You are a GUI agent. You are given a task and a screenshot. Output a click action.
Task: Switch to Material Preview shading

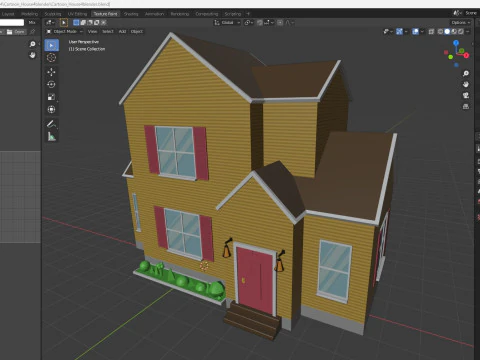click(x=454, y=31)
